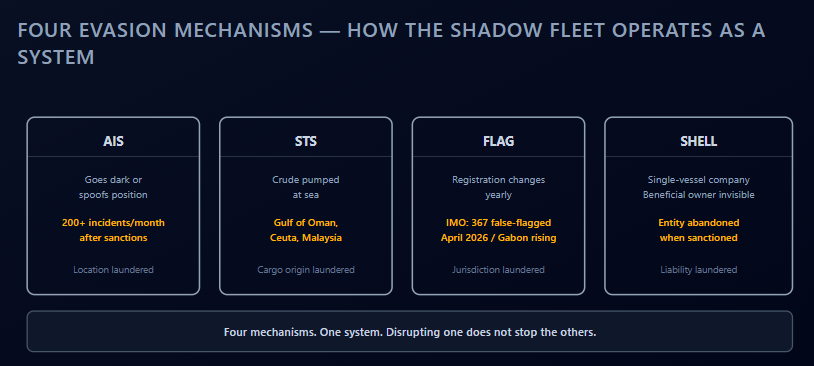Select 'IMO: 367 false-flagged' highlighted text
Image resolution: width=814 pixels, height=366 pixels.
(x=498, y=223)
